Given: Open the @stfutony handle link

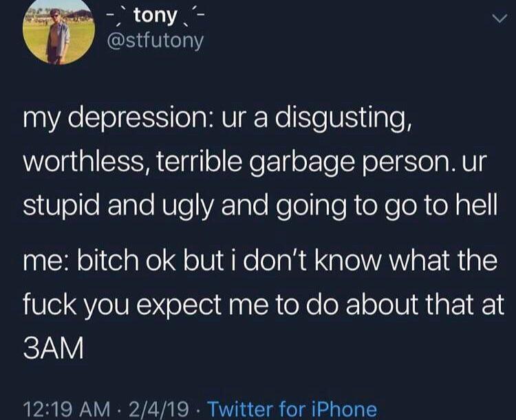Looking at the screenshot, I should [x=155, y=41].
